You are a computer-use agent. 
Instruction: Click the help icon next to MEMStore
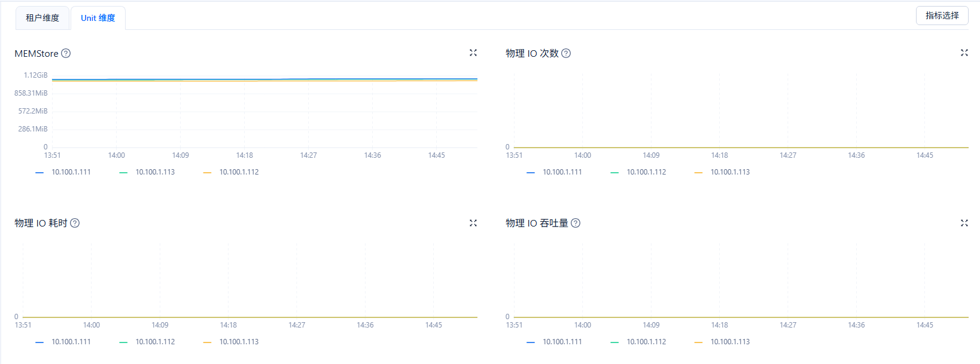click(x=66, y=53)
